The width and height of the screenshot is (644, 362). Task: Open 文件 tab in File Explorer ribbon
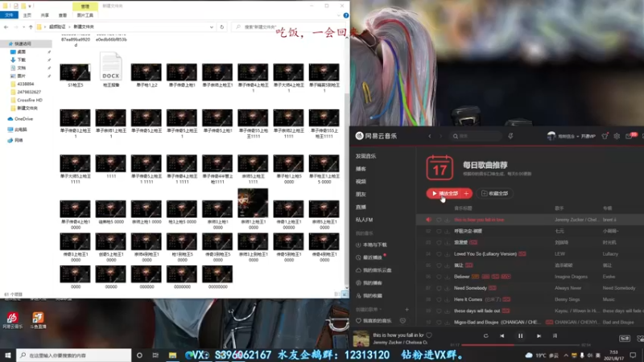(x=9, y=15)
